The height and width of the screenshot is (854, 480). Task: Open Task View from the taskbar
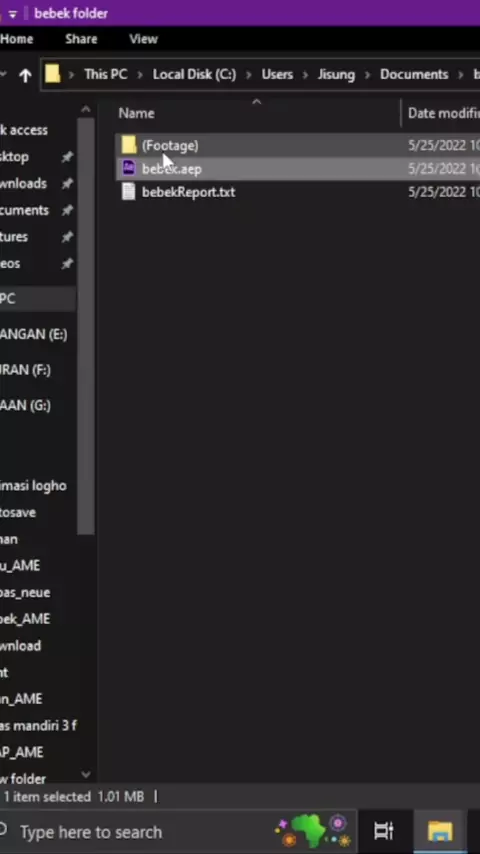coord(384,831)
